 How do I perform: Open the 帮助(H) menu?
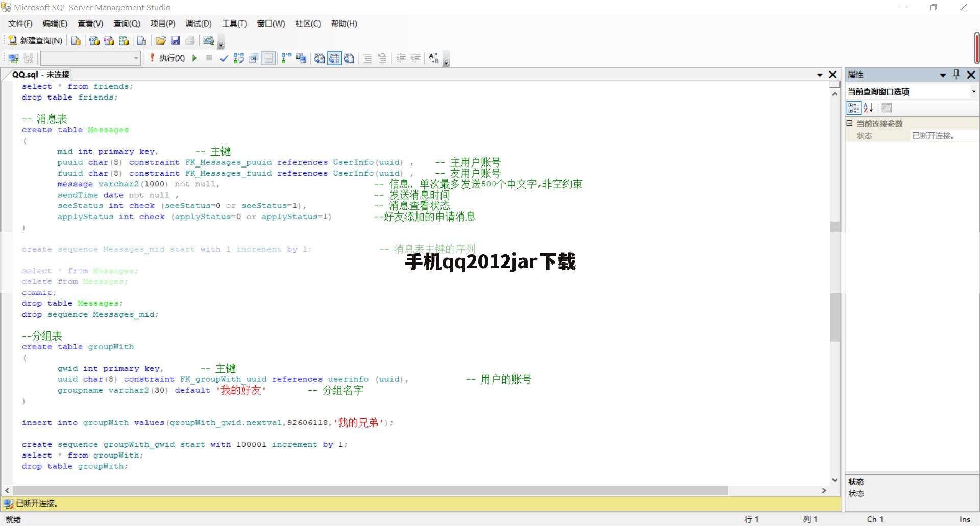[344, 23]
